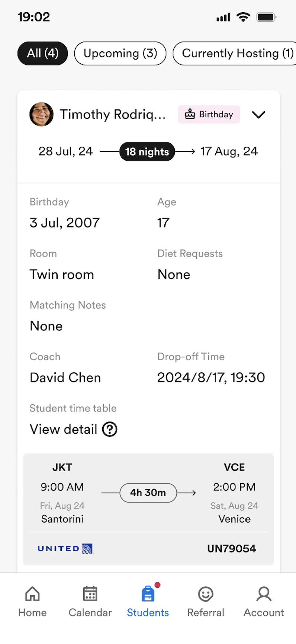Tap the 18 nights stay badge
Screen dimensions: 296x644
(x=147, y=152)
